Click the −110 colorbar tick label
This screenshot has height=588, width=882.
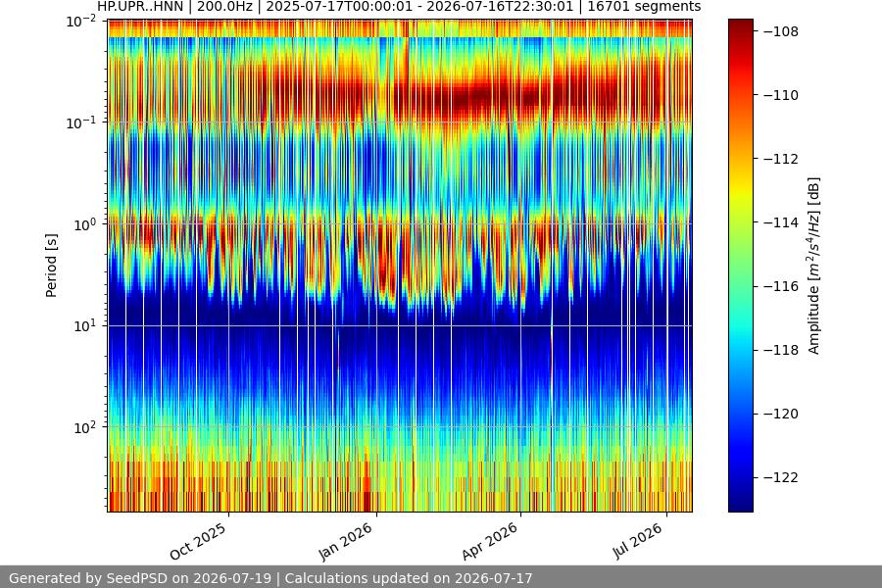(x=781, y=95)
